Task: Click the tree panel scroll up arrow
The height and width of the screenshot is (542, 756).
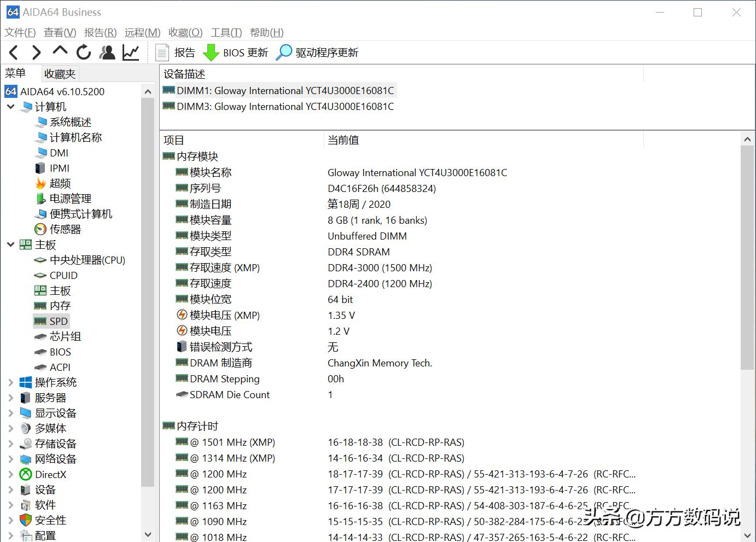Action: pos(148,91)
